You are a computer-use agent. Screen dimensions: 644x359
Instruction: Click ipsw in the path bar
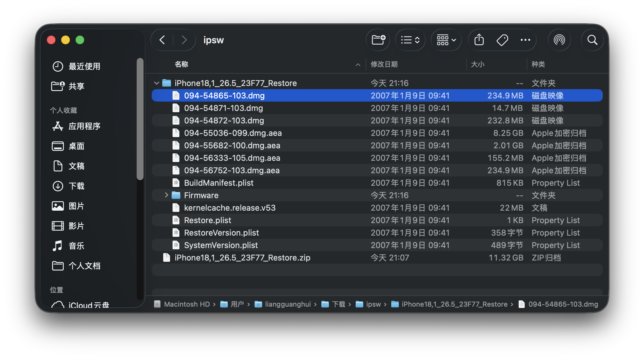tap(368, 304)
